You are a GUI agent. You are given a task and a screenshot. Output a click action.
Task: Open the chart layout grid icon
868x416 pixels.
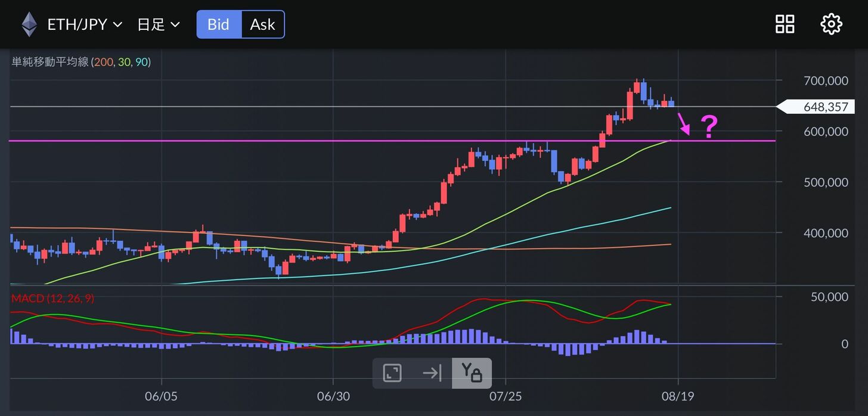click(x=785, y=24)
